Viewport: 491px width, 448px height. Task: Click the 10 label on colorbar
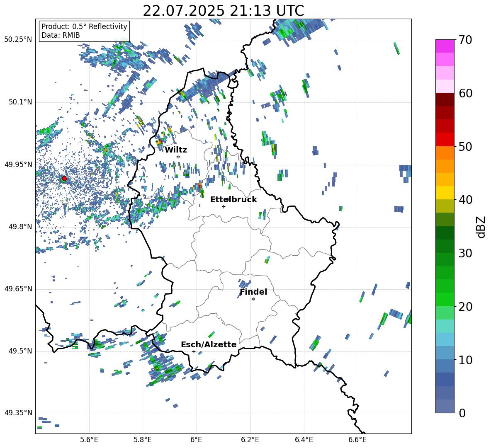pos(465,360)
